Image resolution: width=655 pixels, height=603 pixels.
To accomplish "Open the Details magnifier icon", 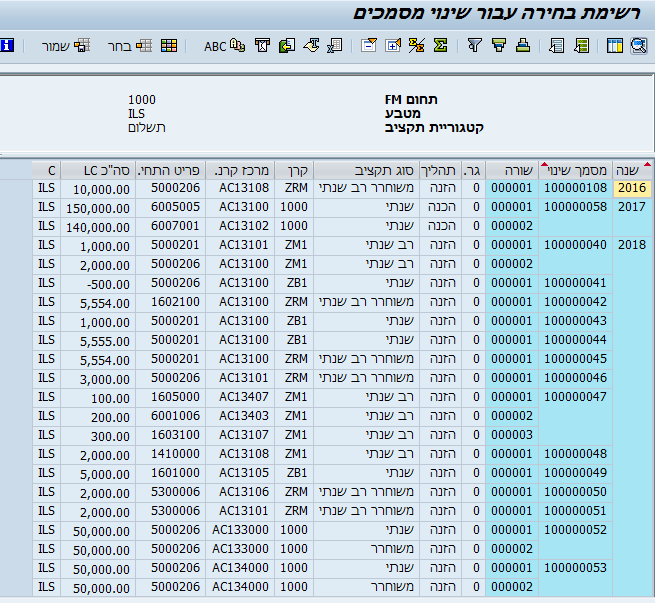I will [639, 46].
